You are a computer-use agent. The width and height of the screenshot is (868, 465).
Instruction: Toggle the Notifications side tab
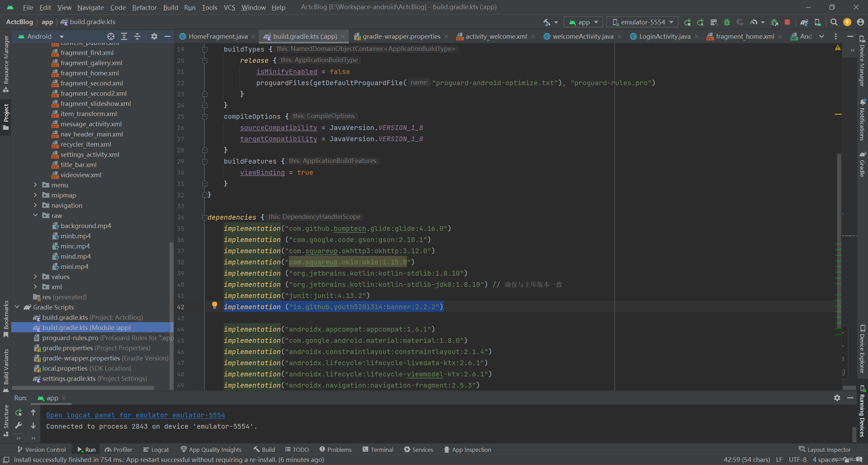click(x=862, y=120)
